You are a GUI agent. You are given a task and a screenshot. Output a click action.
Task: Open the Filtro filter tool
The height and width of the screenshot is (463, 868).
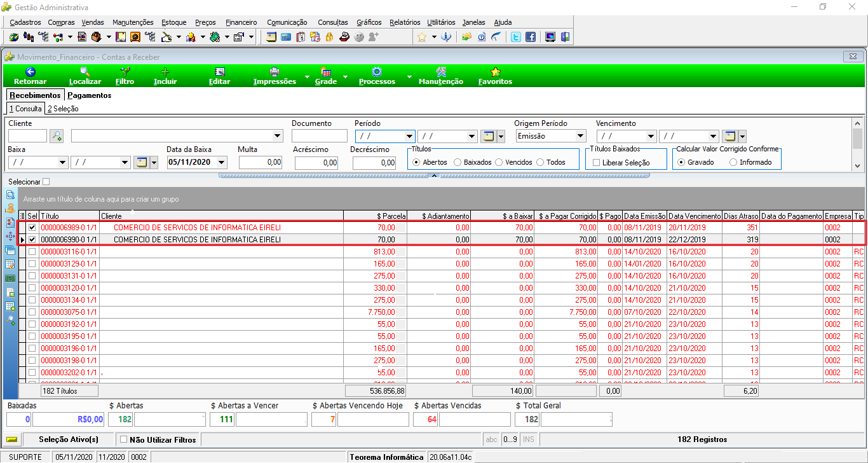point(125,76)
